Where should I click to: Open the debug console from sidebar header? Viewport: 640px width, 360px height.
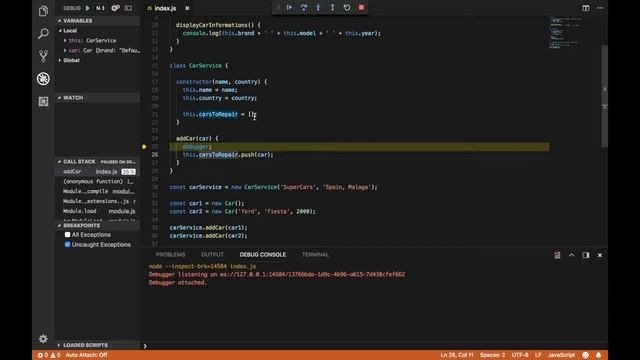click(x=128, y=8)
